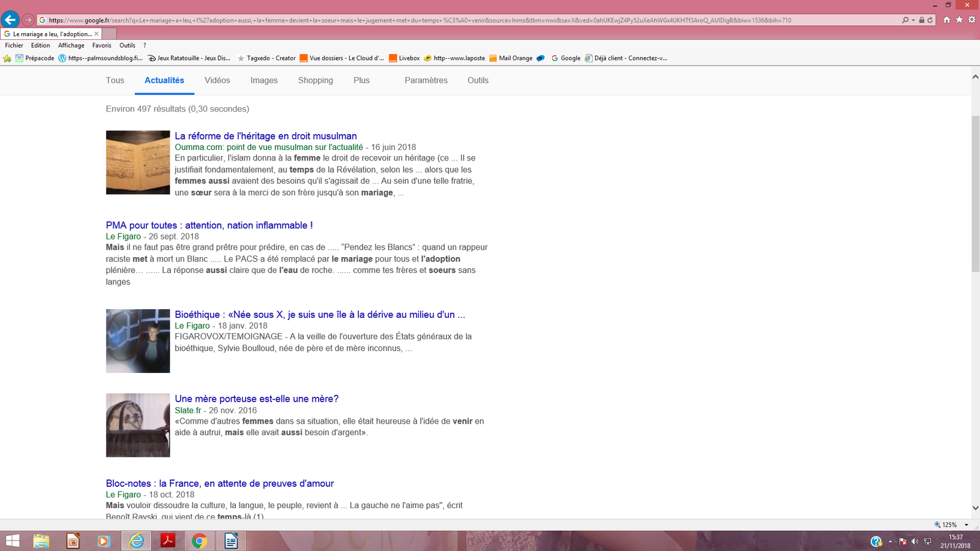
Task: Open the Fichier menu
Action: (14, 45)
